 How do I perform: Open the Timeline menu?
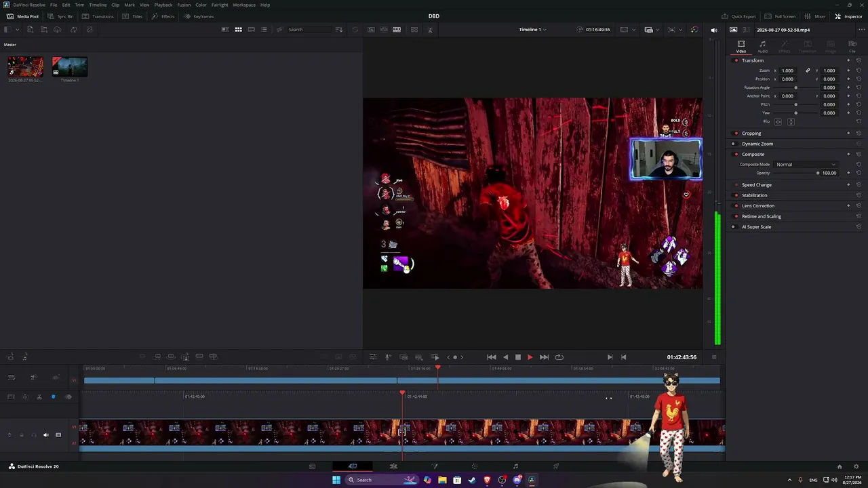click(x=98, y=5)
